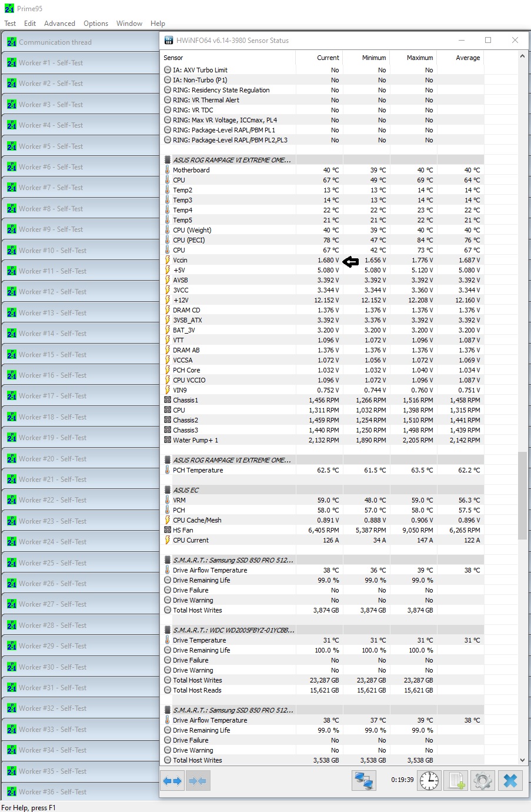Image resolution: width=531 pixels, height=812 pixels.
Task: Click the chip icon of ASUS EC group
Action: pyautogui.click(x=168, y=490)
